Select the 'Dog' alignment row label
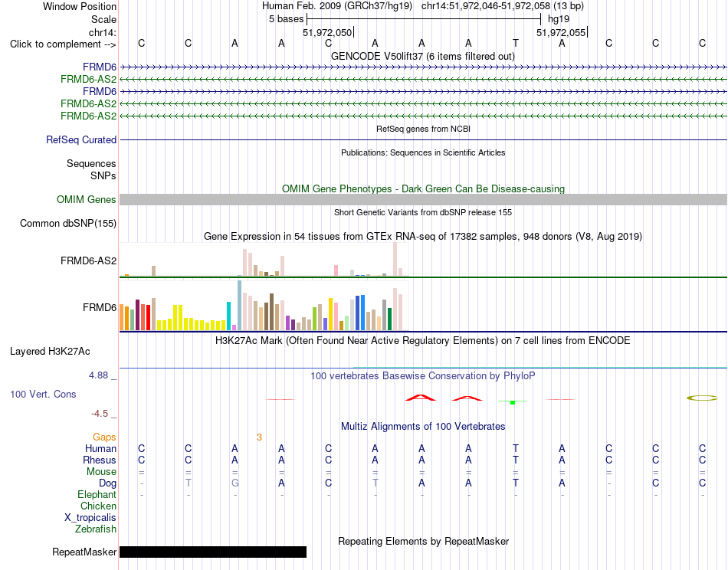Screen dimensions: 728x570 (x=107, y=483)
